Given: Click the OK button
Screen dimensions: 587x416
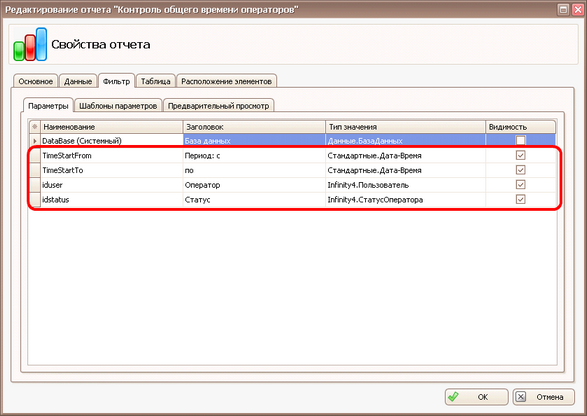Looking at the screenshot, I should click(477, 397).
